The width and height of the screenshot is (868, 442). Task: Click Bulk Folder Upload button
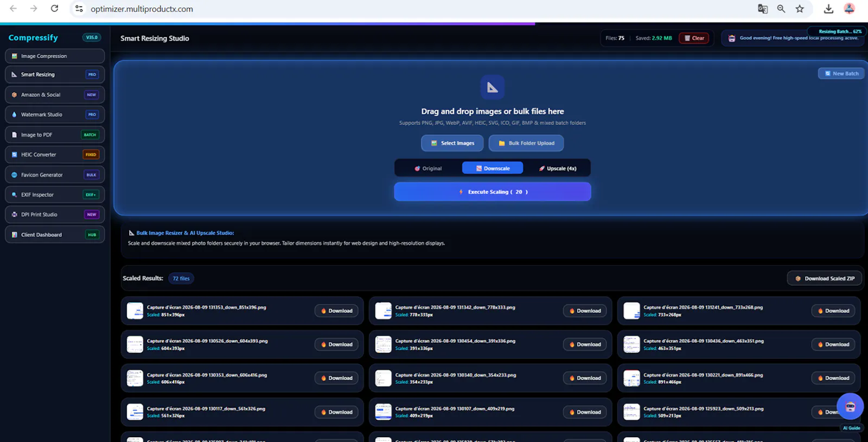(x=526, y=143)
